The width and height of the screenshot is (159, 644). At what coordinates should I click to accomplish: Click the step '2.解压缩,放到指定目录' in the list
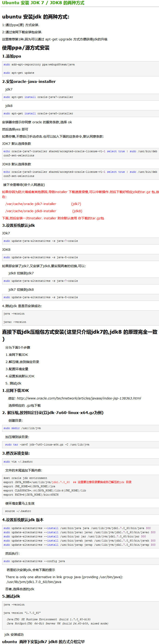[x=22, y=362]
